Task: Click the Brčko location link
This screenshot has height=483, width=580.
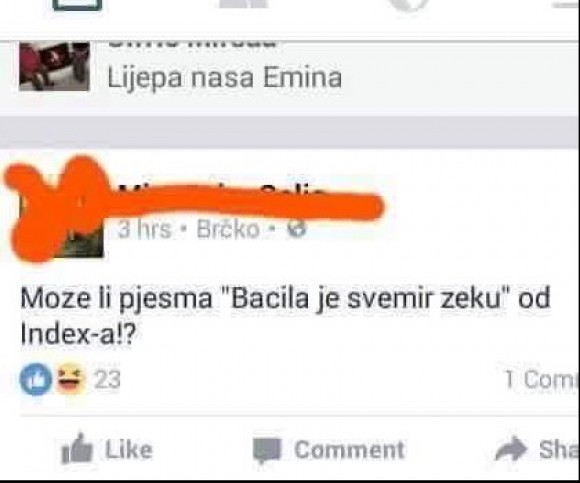Action: click(228, 229)
